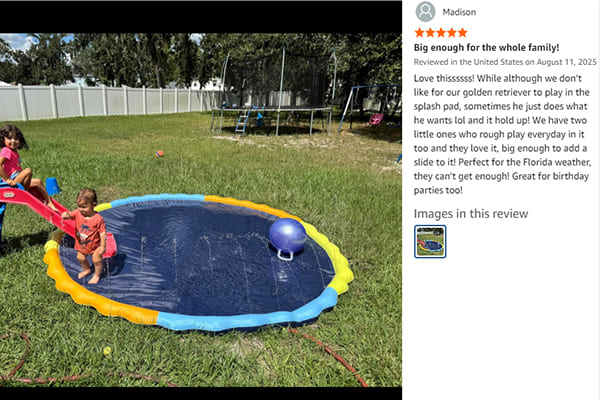
Task: Click the center of the navy splash pad
Action: [x=197, y=258]
